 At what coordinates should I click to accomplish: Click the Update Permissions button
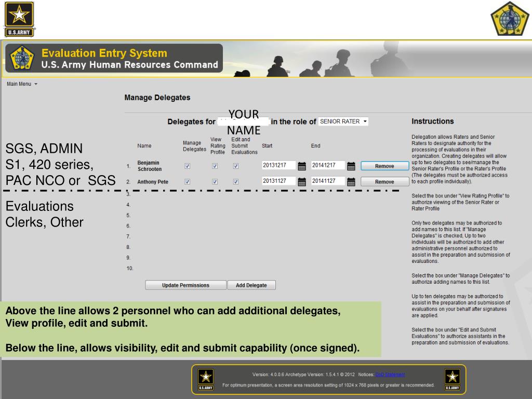[185, 285]
